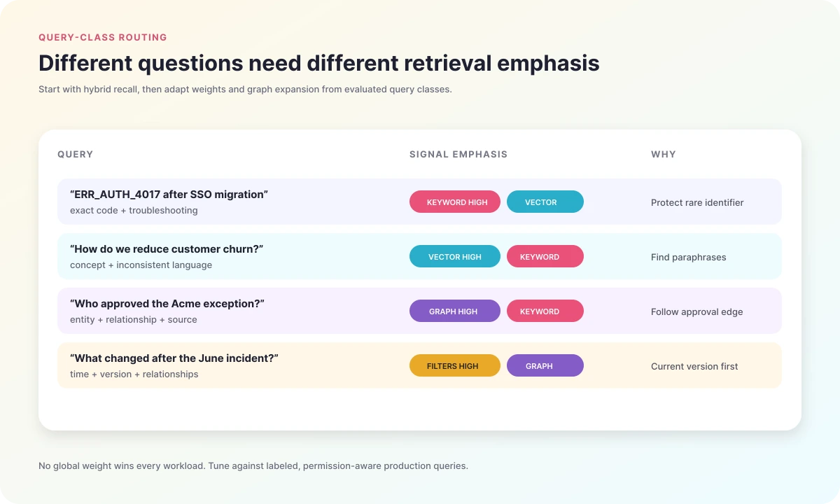Click the FILTERS HIGH pill

coord(455,365)
